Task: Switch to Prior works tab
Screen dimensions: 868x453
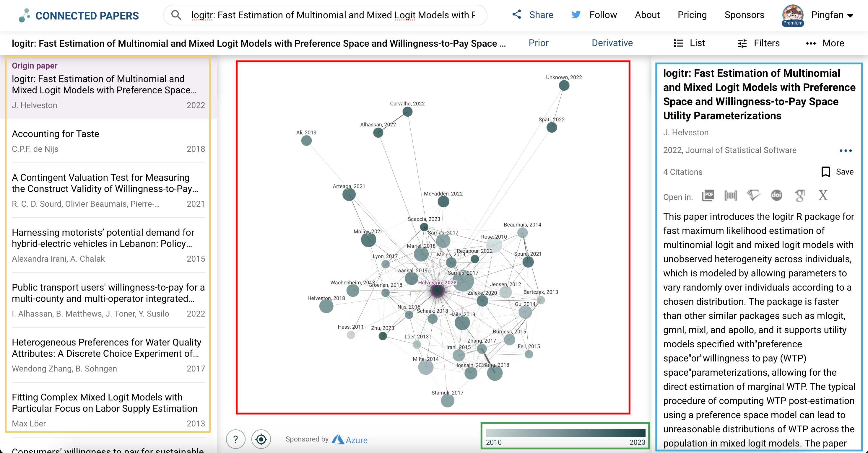Action: (538, 43)
